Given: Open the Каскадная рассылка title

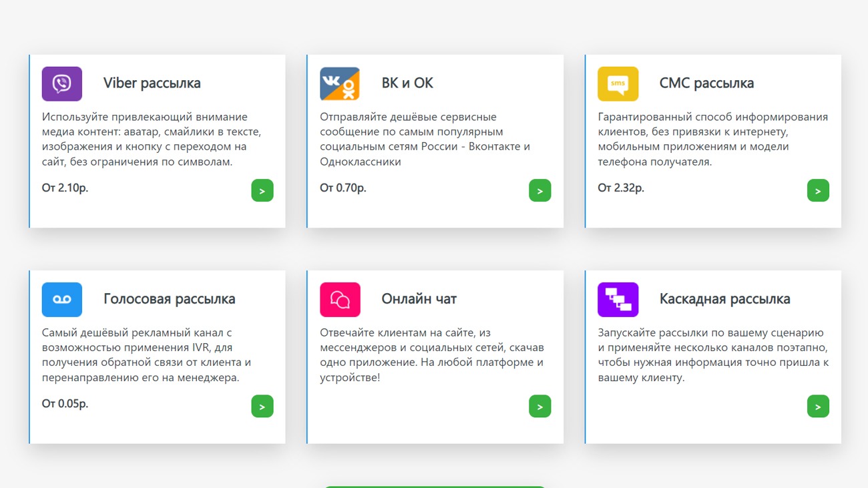Looking at the screenshot, I should pos(724,299).
